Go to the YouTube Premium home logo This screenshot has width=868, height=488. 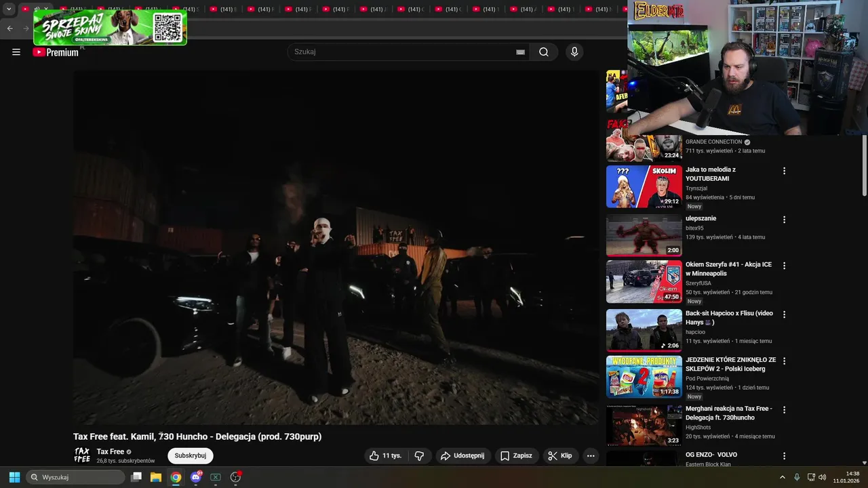point(56,52)
